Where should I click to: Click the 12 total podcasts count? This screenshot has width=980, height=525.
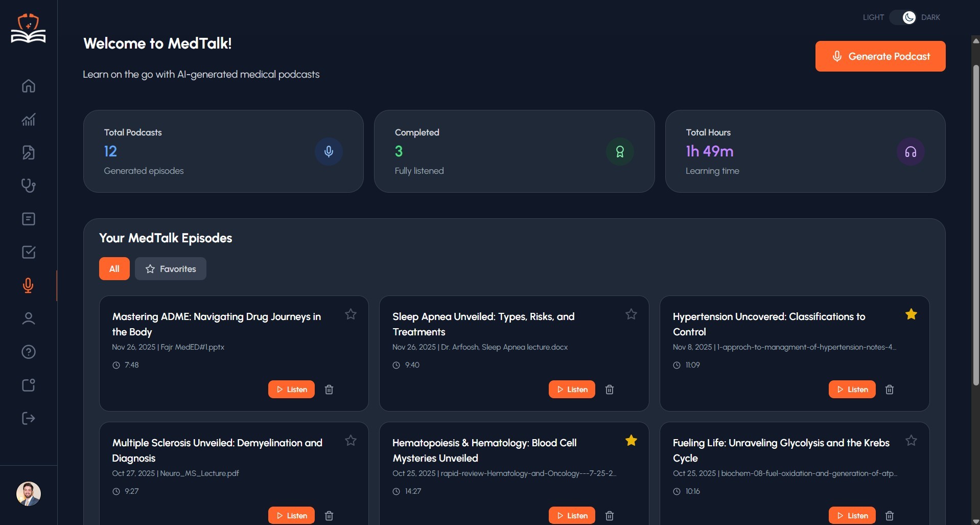tap(110, 151)
